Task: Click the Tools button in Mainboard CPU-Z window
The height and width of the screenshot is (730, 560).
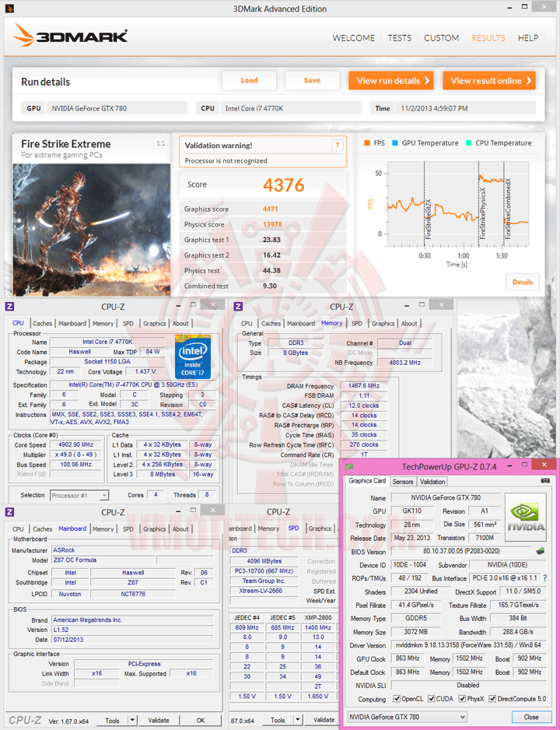Action: coord(113,720)
